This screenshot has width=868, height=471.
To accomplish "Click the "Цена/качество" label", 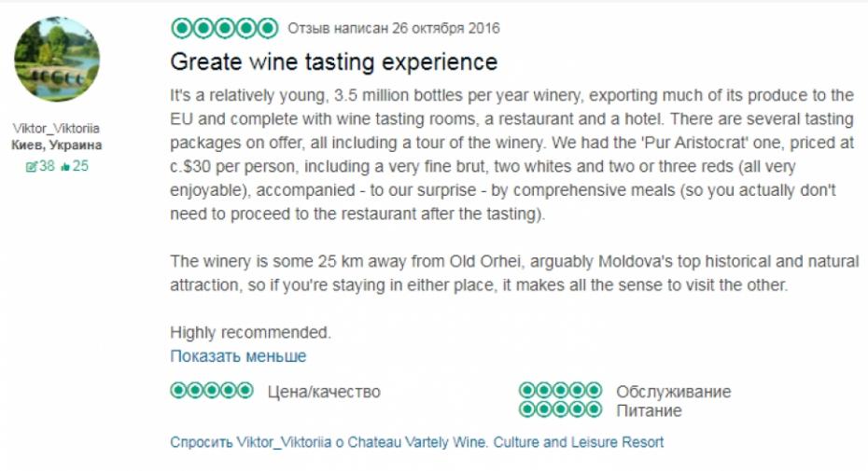I will [x=324, y=392].
